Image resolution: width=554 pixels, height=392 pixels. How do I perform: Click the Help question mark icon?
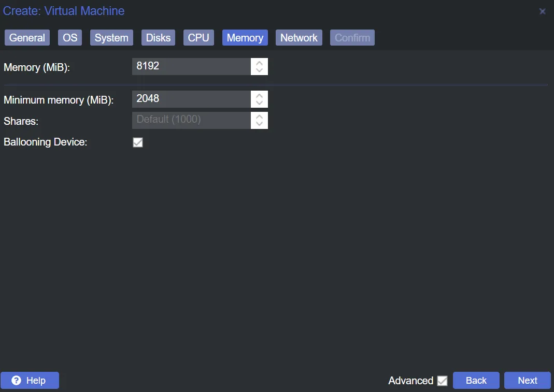pos(17,381)
